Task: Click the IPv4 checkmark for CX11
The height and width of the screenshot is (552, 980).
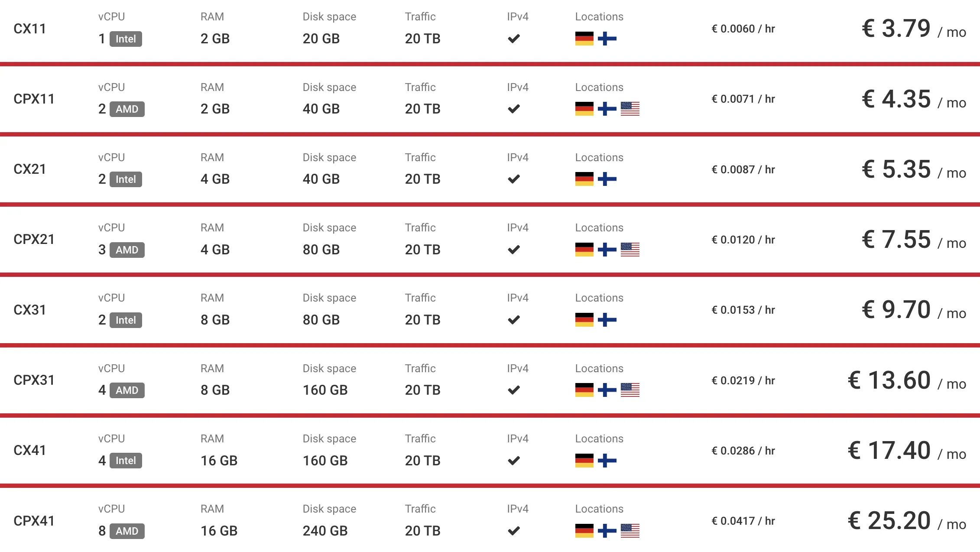Action: coord(514,39)
